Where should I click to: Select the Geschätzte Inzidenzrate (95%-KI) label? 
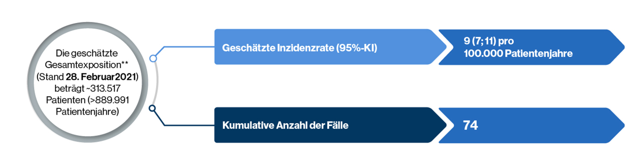point(299,48)
